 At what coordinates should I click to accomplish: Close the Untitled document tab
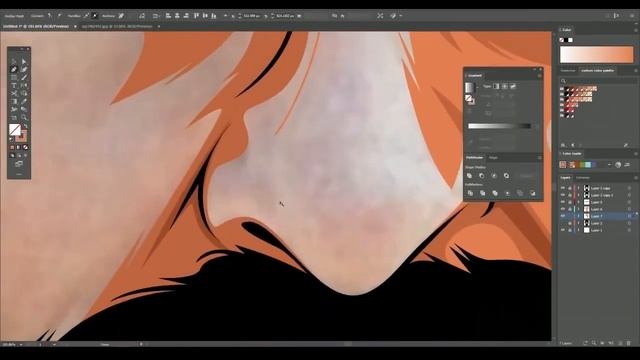click(75, 27)
